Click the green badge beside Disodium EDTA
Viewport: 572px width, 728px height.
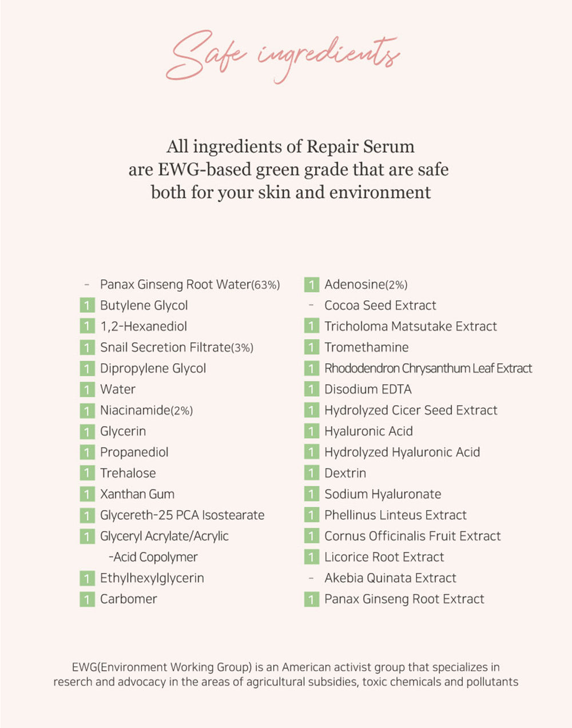[311, 390]
